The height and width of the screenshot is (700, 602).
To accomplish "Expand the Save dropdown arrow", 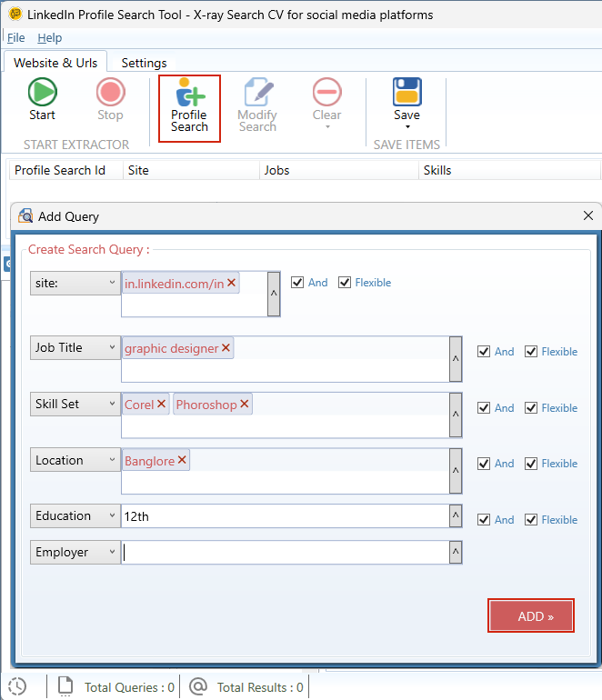I will pos(407,127).
